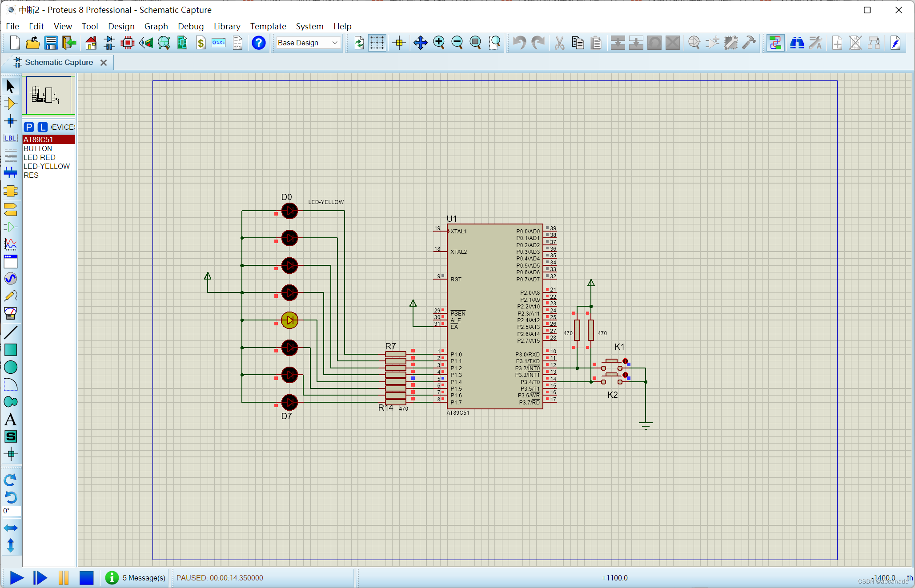Open the Template menu
915x588 pixels.
[268, 26]
